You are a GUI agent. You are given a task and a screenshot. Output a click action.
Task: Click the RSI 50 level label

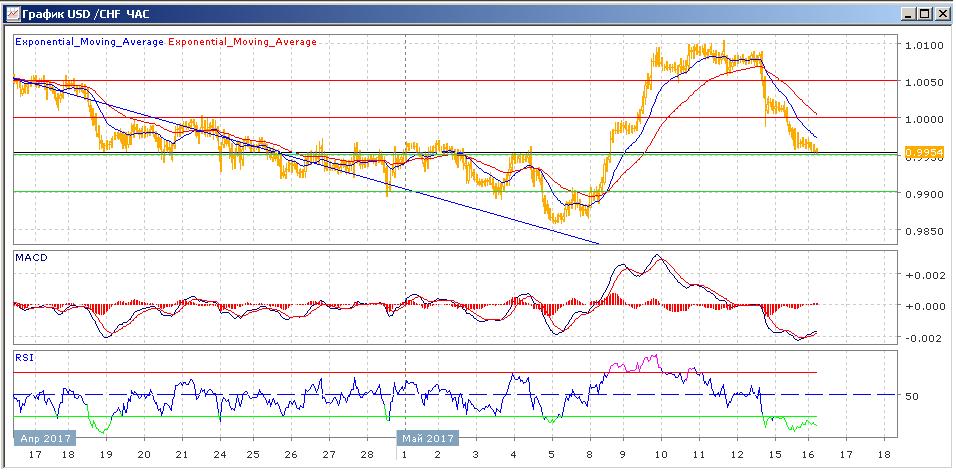(911, 396)
